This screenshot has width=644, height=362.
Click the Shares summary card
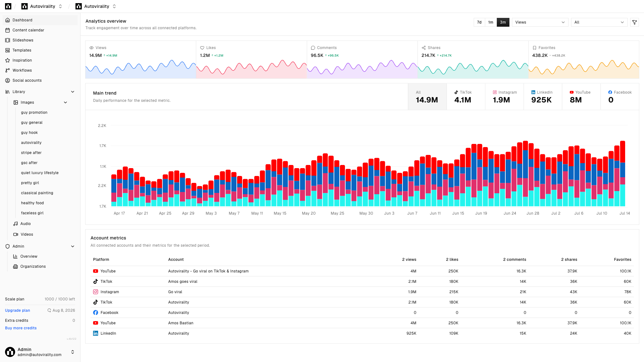tap(473, 60)
